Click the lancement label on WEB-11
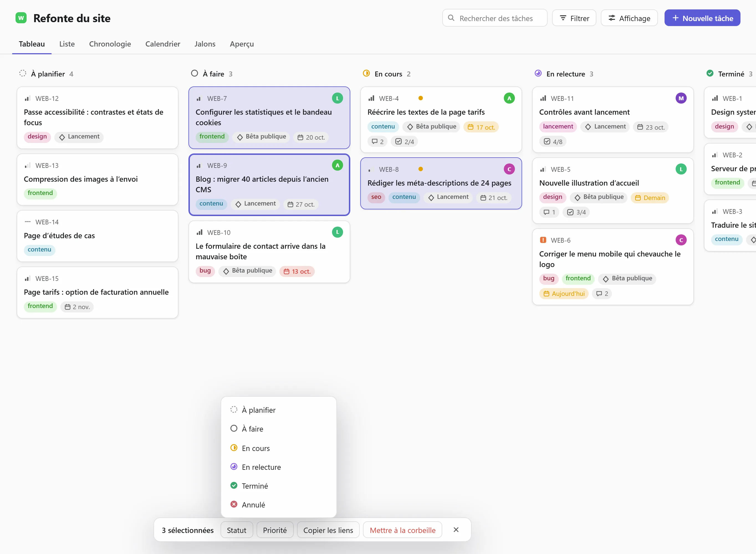This screenshot has height=554, width=756. coord(558,127)
